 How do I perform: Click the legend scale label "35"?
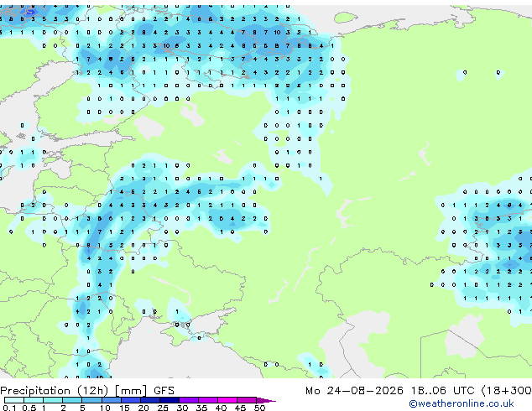click(201, 408)
